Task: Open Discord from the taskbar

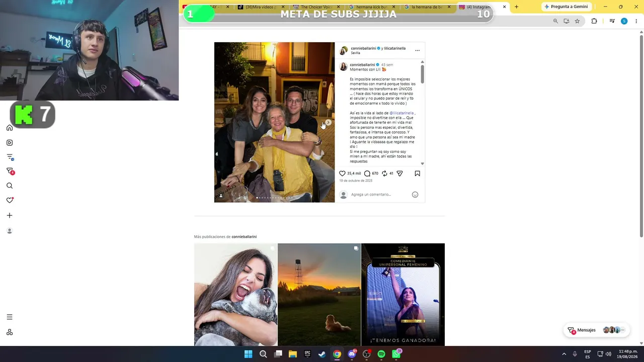Action: tap(352, 354)
